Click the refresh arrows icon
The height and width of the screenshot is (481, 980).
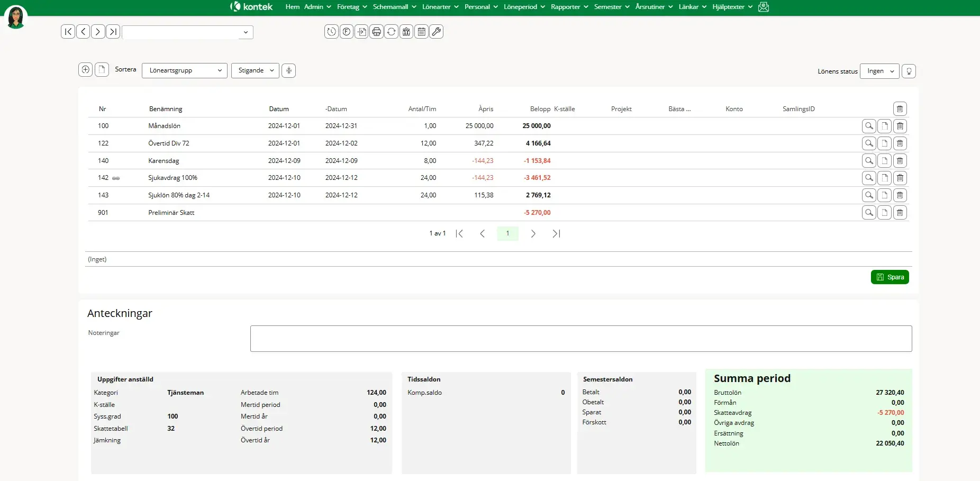(x=391, y=32)
